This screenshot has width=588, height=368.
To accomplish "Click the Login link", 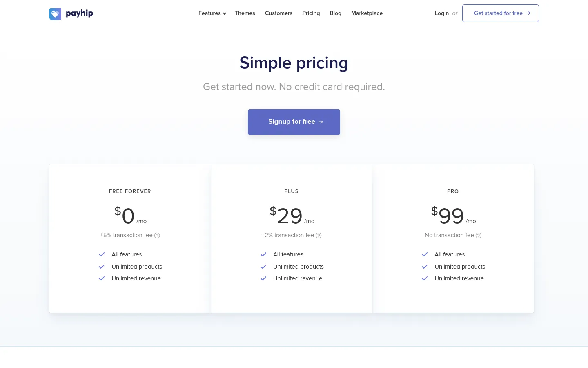I will click(442, 13).
